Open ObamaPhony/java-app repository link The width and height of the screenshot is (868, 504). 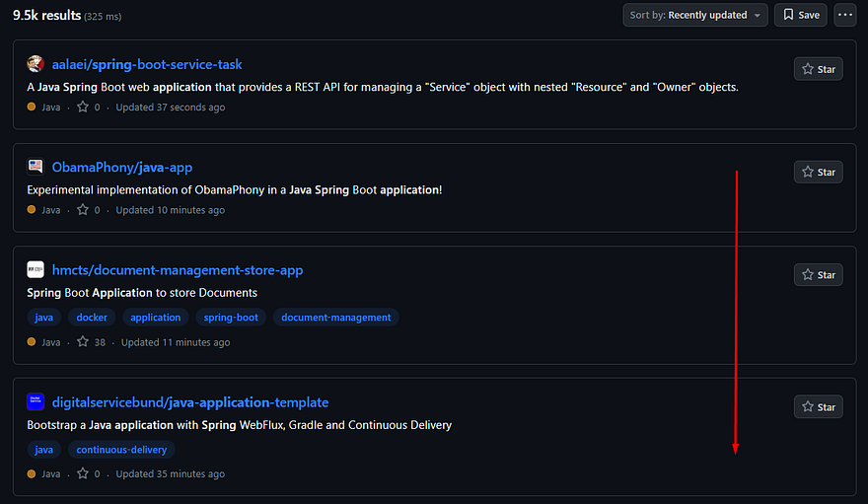[121, 167]
